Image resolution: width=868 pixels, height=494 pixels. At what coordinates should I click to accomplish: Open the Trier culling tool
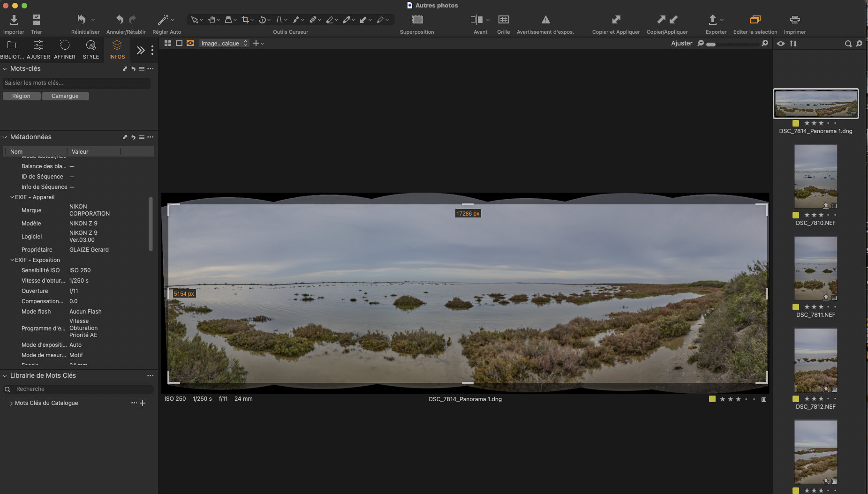(36, 20)
